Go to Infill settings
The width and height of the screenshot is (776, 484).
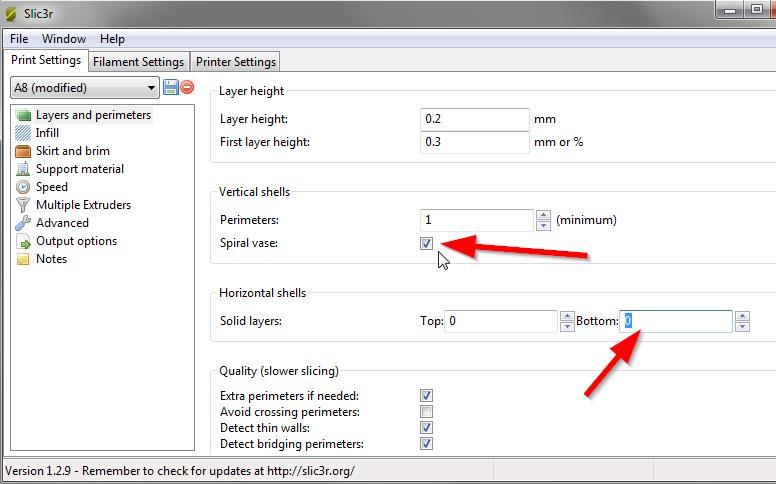point(47,133)
